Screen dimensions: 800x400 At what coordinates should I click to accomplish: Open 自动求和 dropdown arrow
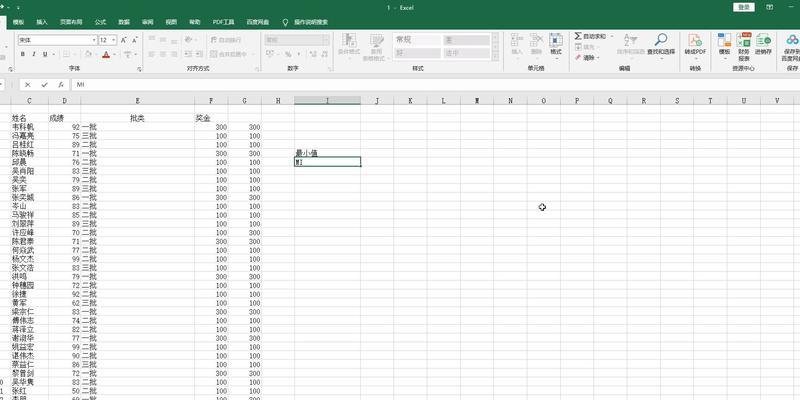click(x=612, y=36)
